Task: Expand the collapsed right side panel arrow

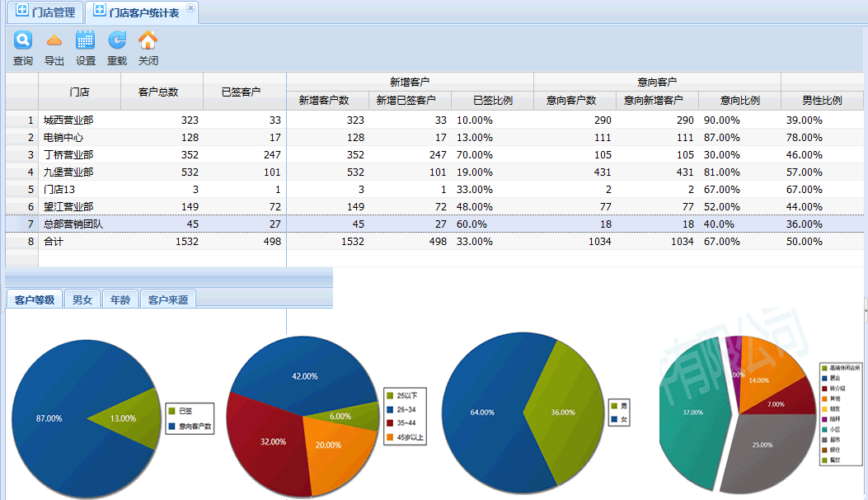Action: [x=865, y=309]
